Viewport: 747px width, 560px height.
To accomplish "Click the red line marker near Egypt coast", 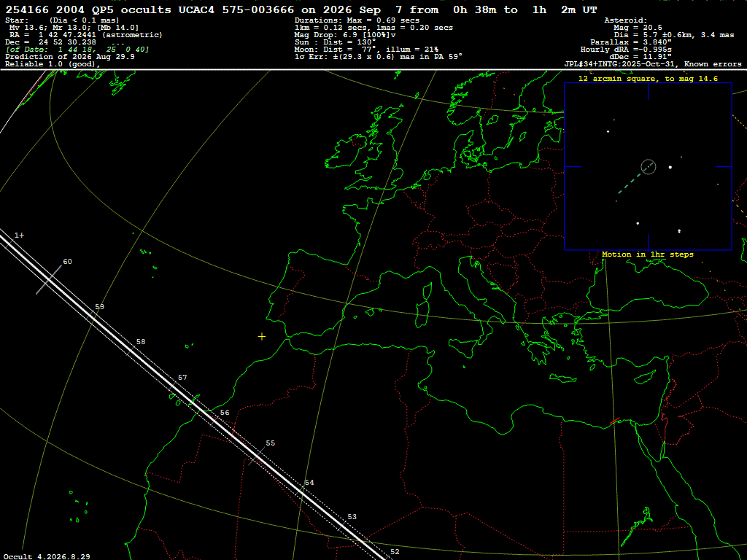I will click(x=614, y=421).
